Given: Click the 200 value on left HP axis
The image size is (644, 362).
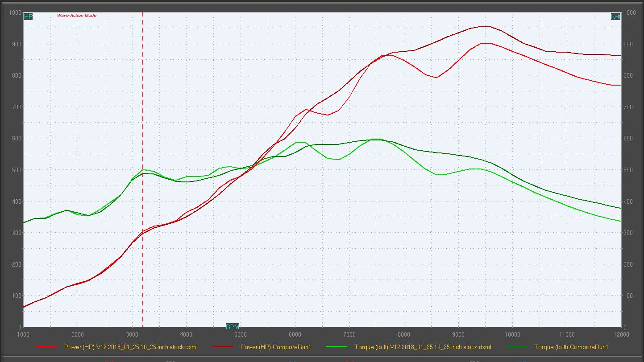Looking at the screenshot, I should [x=16, y=264].
